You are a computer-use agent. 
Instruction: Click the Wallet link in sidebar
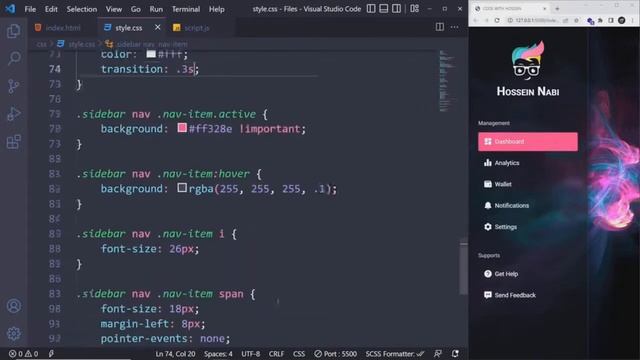point(503,184)
